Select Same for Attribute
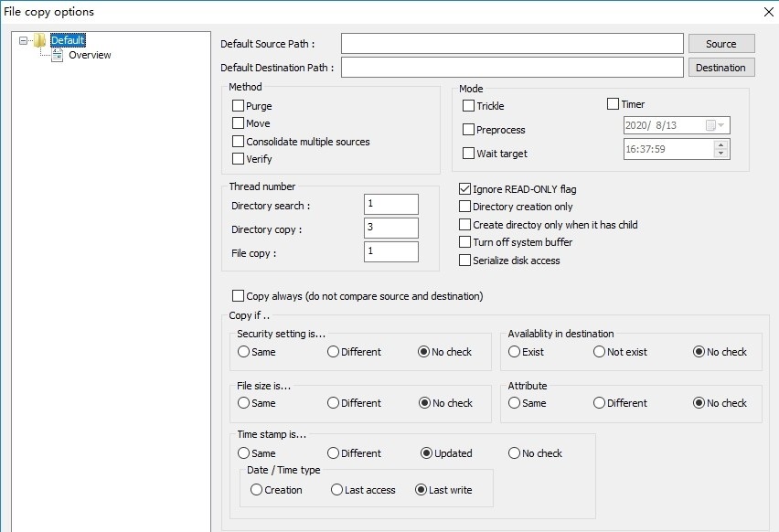 click(514, 403)
